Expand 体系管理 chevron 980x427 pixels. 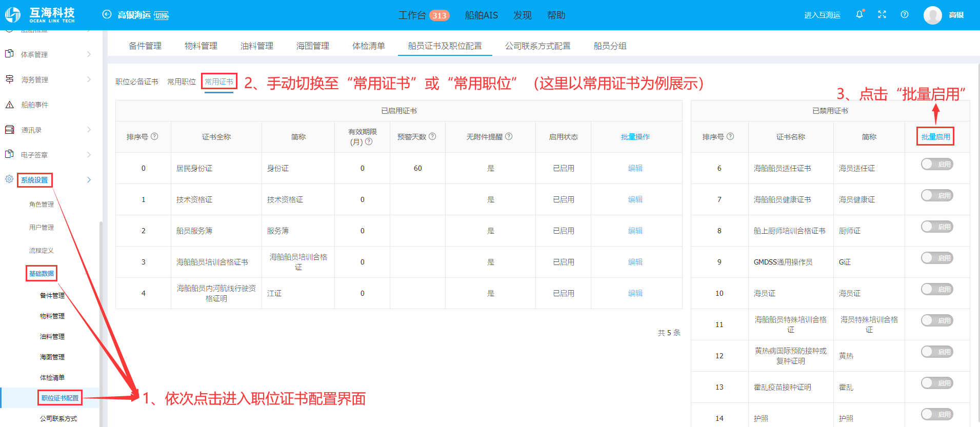[89, 54]
